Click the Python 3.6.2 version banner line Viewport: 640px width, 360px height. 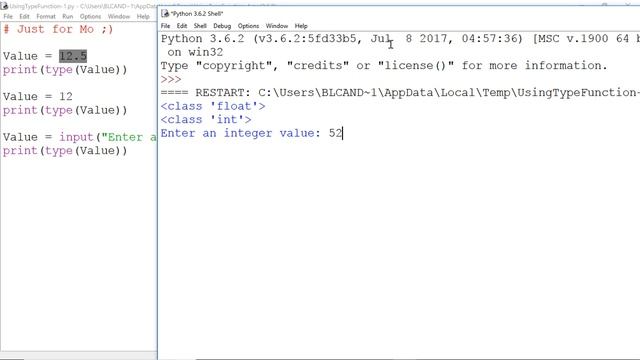tap(400, 39)
